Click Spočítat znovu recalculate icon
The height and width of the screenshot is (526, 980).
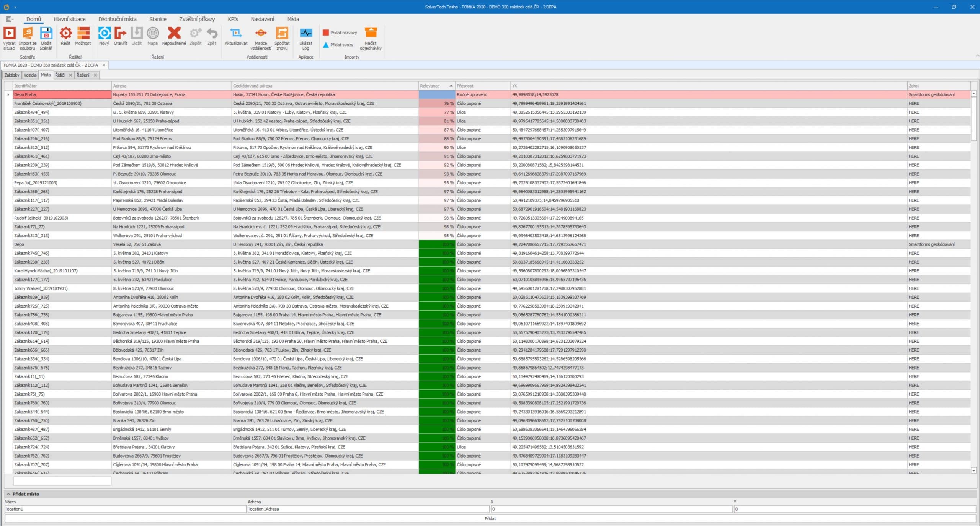click(x=282, y=34)
